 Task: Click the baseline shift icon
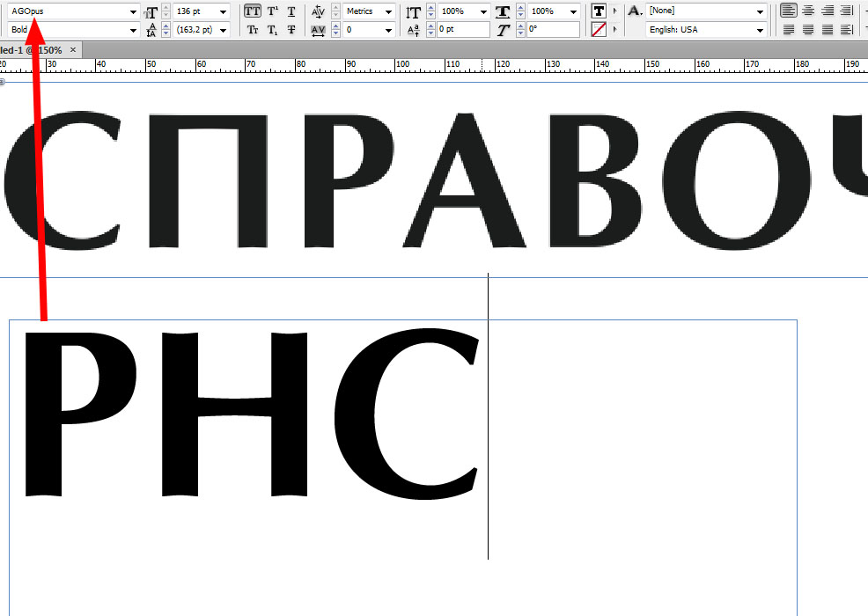413,31
